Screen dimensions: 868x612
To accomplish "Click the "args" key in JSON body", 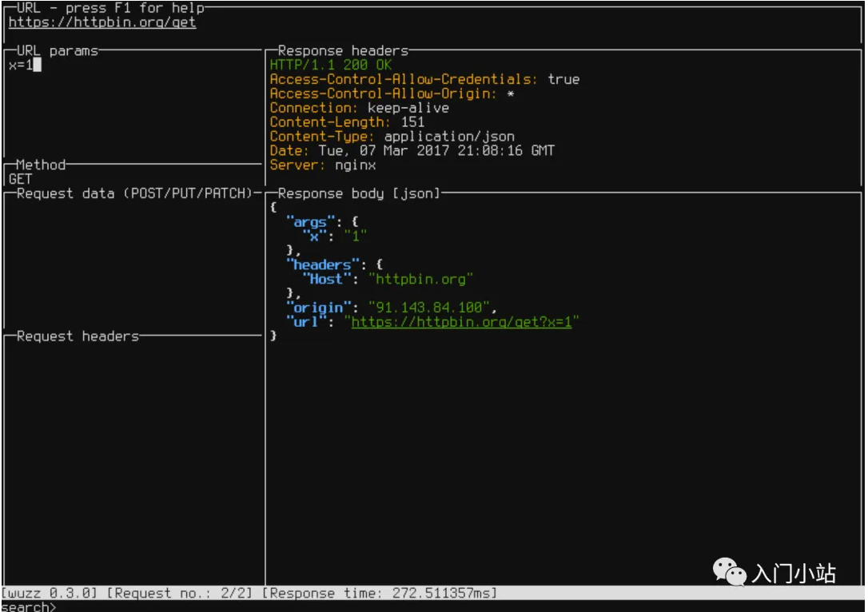I will (310, 222).
